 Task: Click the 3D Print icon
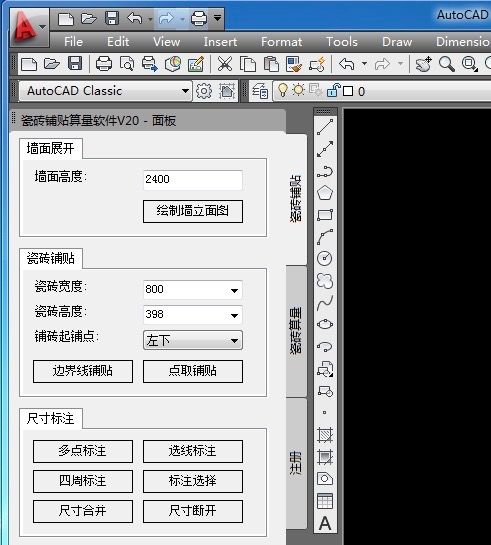173,64
